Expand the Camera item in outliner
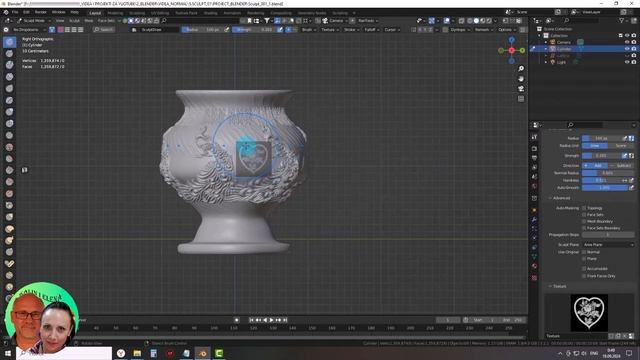 click(546, 42)
